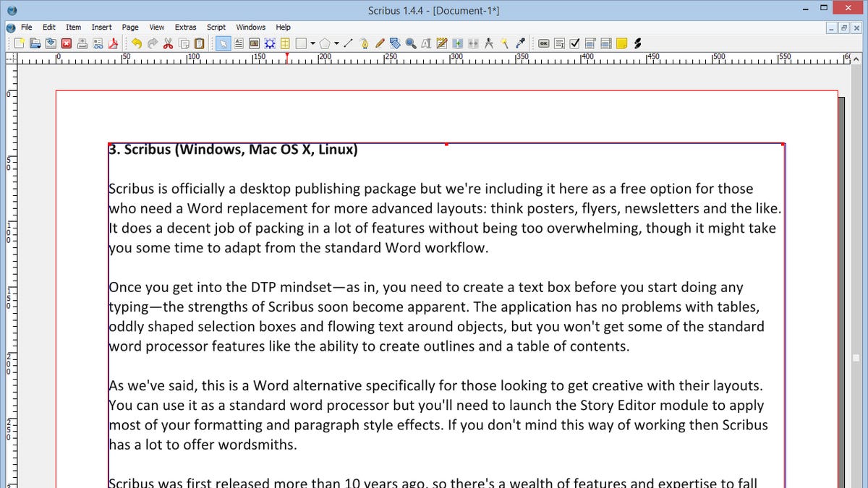This screenshot has width=868, height=488.
Task: Click the line starting 'As we've said, this is'
Action: pyautogui.click(x=435, y=386)
